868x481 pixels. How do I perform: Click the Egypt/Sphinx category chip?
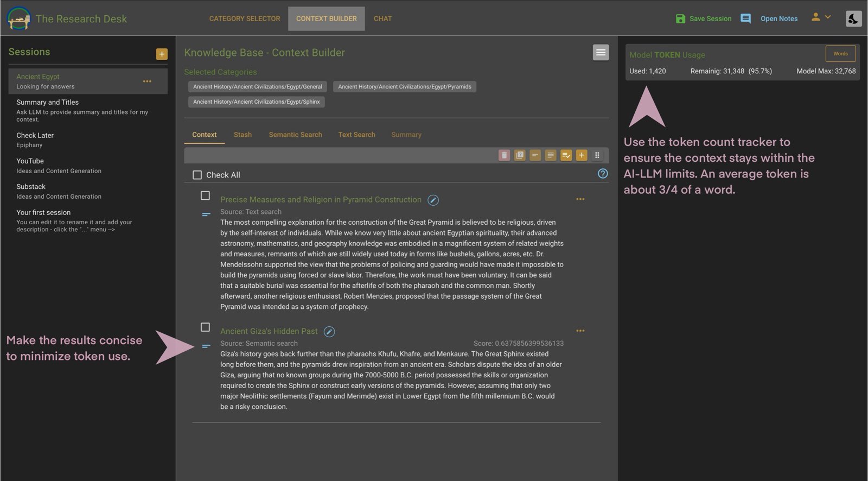(257, 102)
